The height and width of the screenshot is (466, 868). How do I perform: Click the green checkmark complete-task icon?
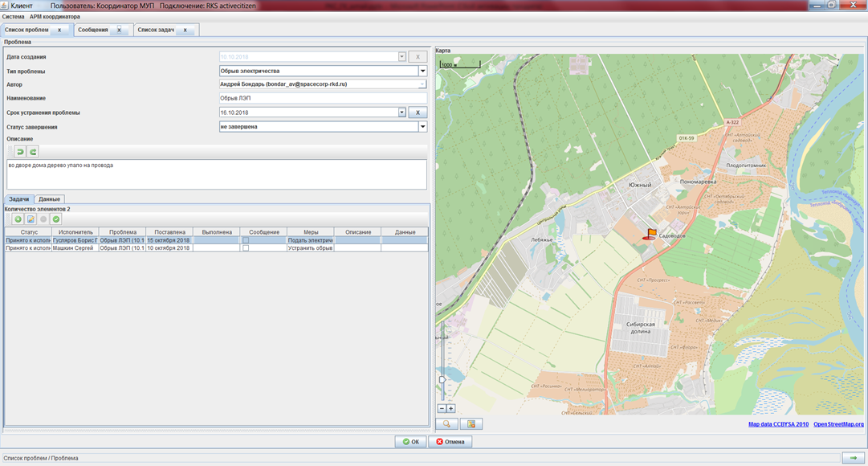click(x=56, y=219)
